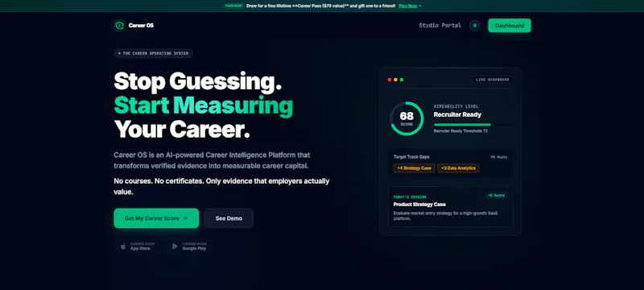
Task: Click the Start Measuring headline text
Action: (x=204, y=106)
